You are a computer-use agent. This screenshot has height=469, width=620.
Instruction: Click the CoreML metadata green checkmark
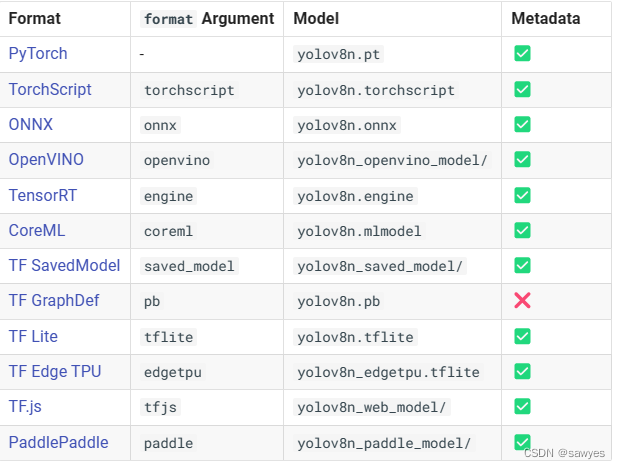coord(522,230)
